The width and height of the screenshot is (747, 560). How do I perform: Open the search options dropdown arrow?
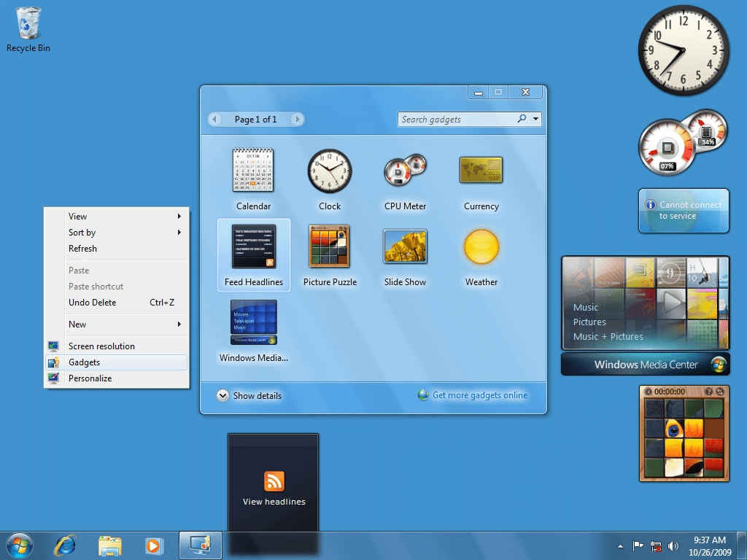coord(536,119)
